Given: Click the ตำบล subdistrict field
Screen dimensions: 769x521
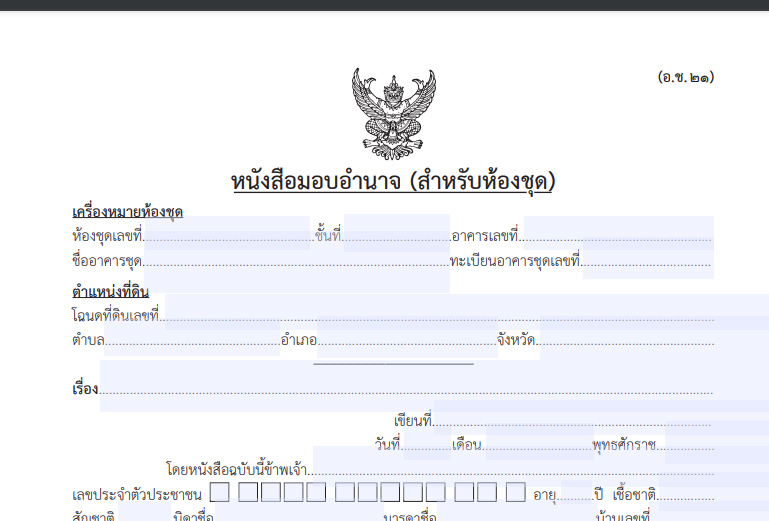Looking at the screenshot, I should tap(192, 340).
